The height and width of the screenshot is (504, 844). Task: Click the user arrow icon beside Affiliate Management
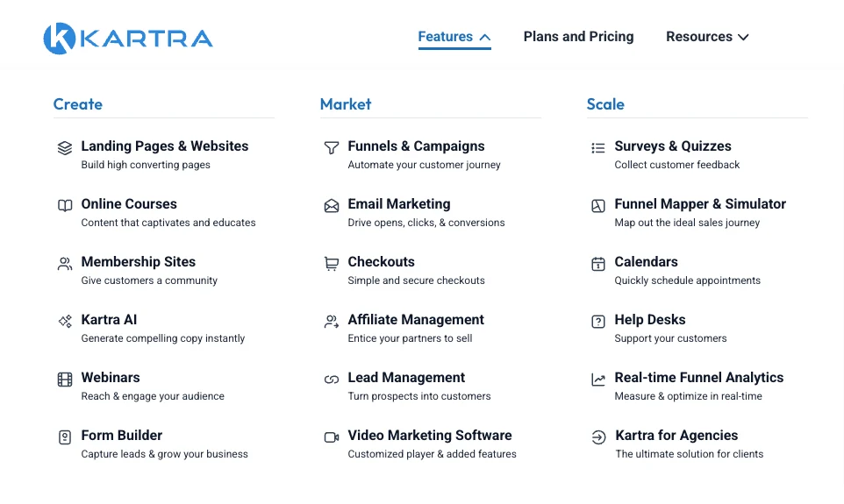pos(332,321)
